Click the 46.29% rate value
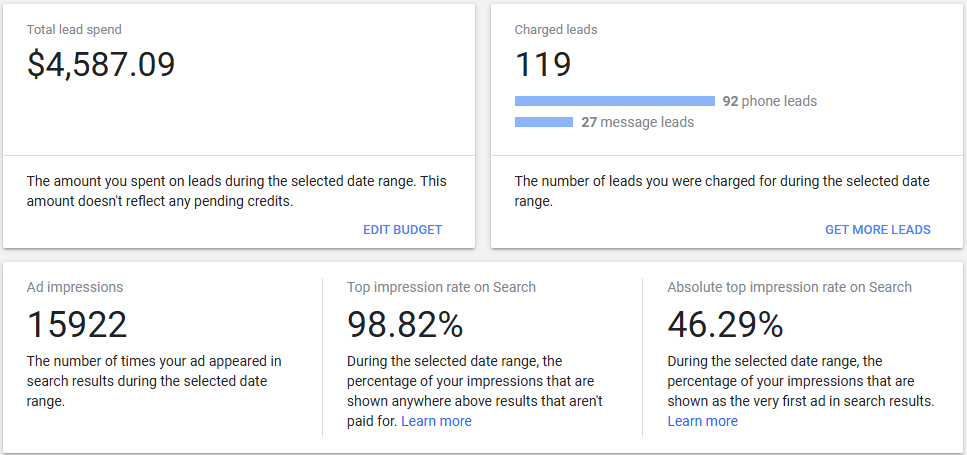 (x=725, y=324)
